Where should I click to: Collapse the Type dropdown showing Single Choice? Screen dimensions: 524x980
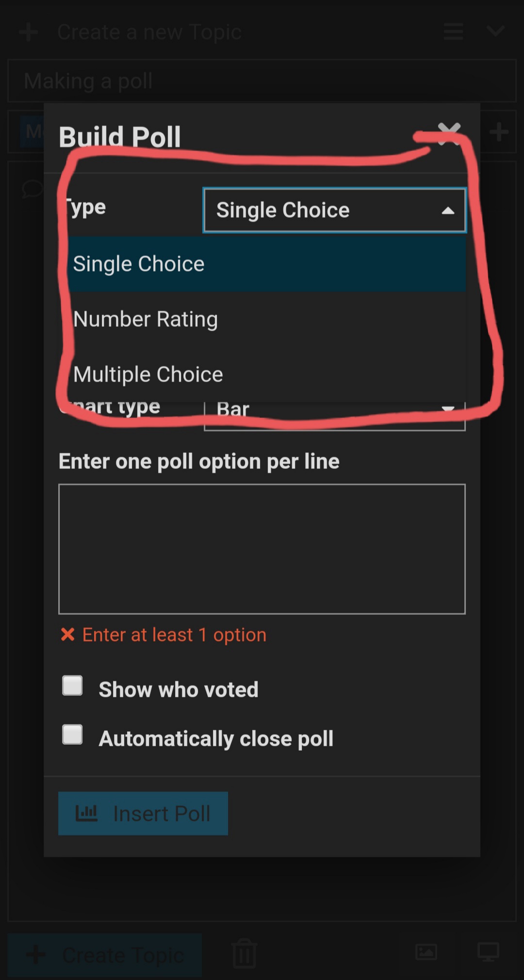click(x=334, y=210)
